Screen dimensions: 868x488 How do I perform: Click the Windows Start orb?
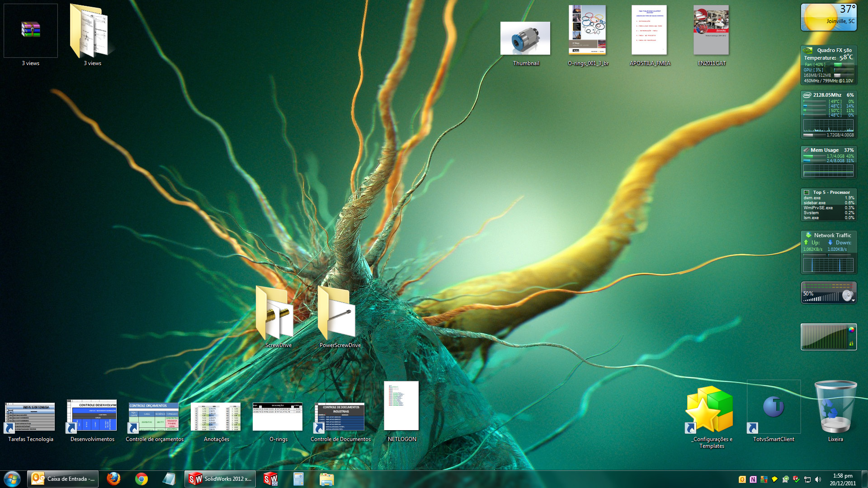[x=12, y=479]
